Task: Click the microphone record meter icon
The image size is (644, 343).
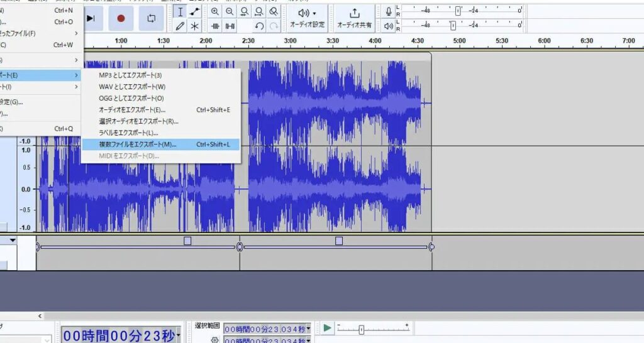Action: [389, 11]
